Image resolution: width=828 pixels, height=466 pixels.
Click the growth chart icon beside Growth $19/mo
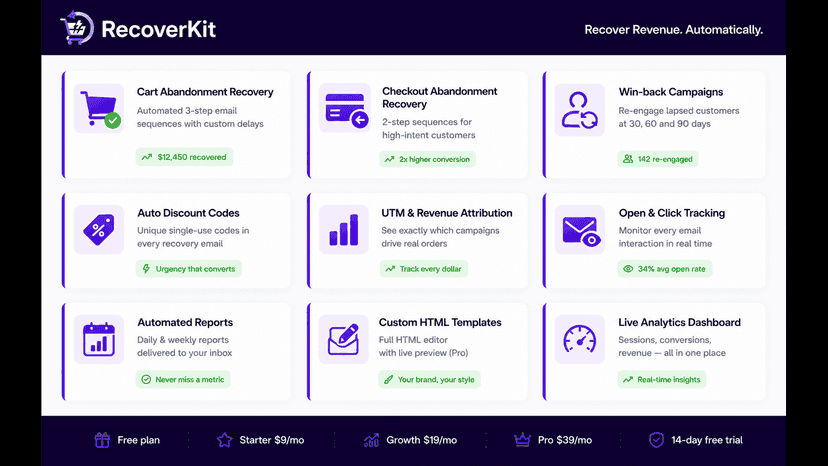(371, 440)
